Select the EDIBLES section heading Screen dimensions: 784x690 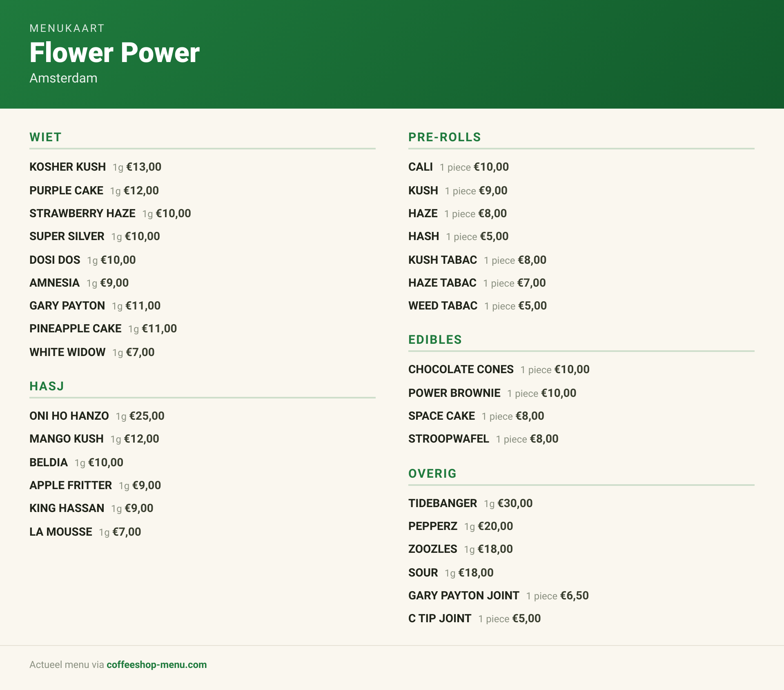435,340
